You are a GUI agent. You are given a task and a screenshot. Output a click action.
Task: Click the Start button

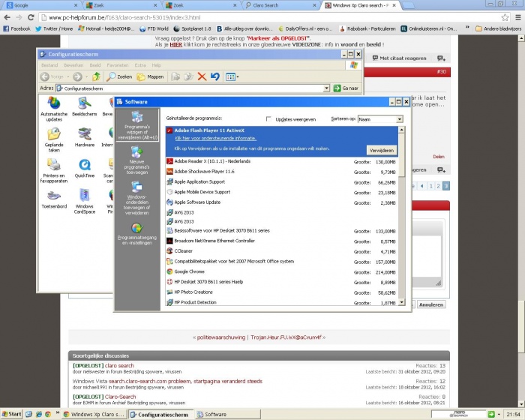(11, 414)
